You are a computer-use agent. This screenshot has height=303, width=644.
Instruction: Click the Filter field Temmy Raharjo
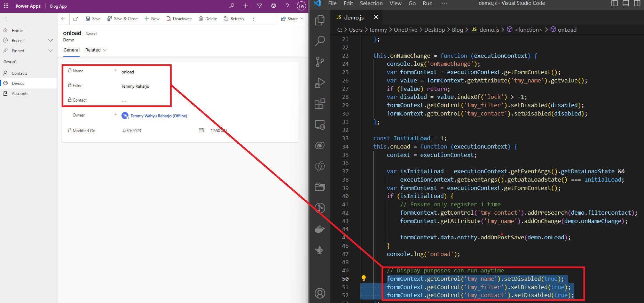(x=135, y=86)
